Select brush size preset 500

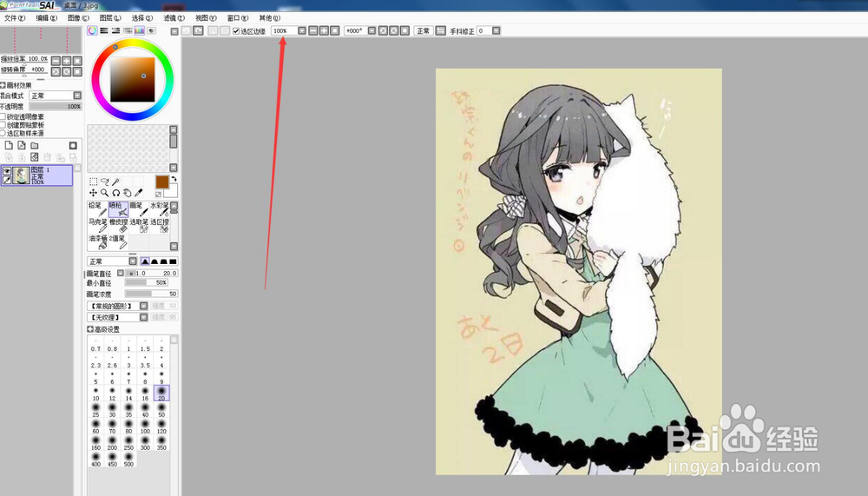point(128,460)
